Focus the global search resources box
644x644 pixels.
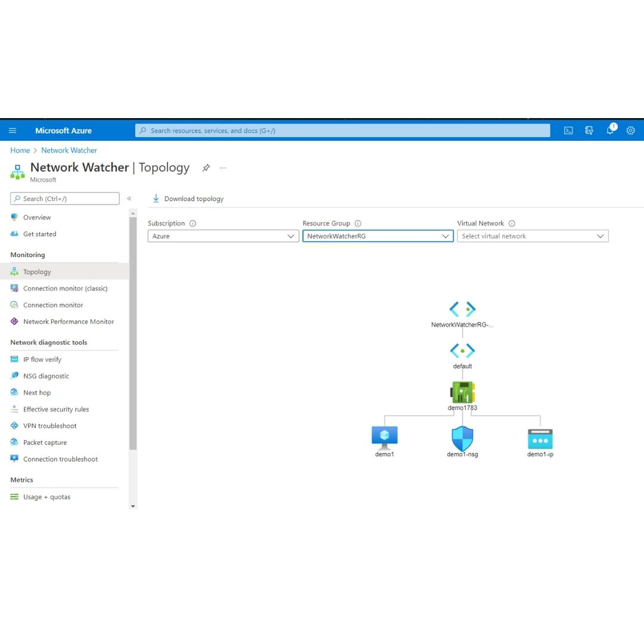[x=342, y=131]
